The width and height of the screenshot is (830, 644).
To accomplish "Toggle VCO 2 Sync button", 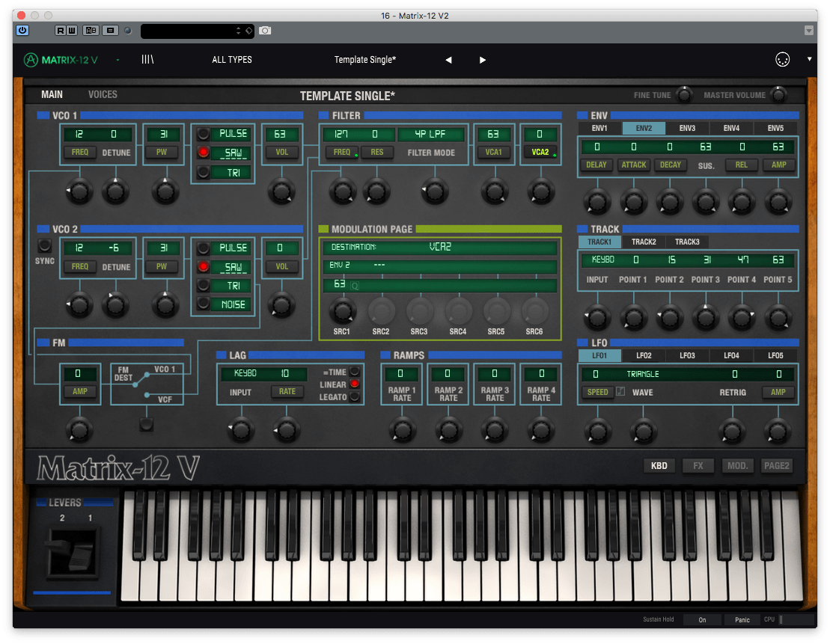I will click(x=44, y=245).
